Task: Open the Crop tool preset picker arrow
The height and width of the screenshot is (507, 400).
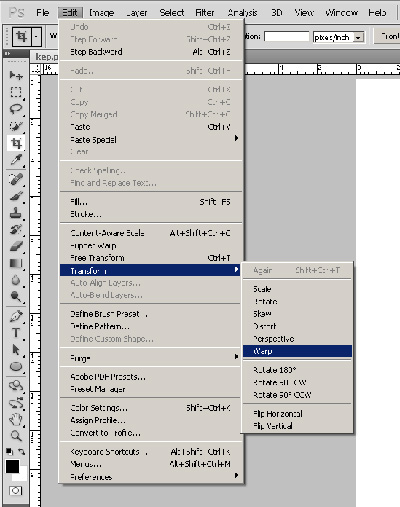Action: tap(36, 36)
